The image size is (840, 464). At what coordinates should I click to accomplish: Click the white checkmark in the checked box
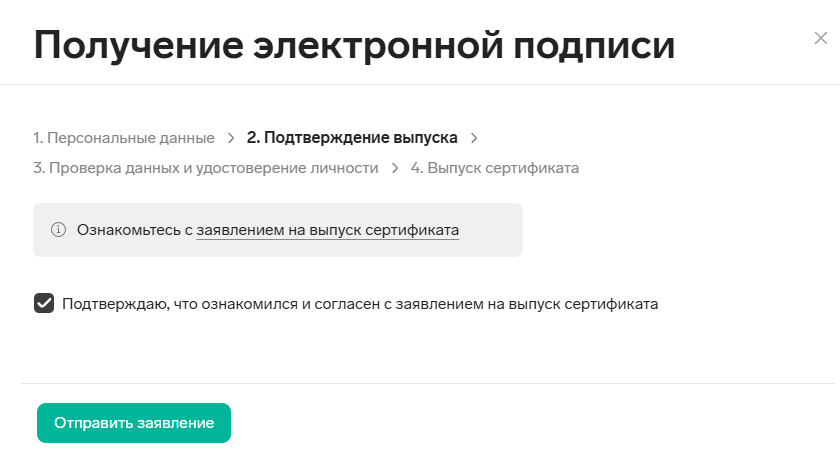tap(44, 303)
